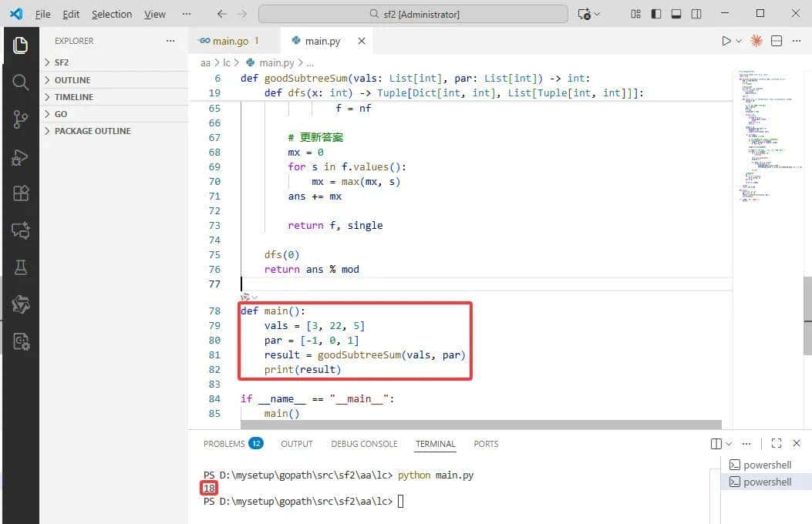Click the sf2 command center search box
812x524 pixels.
click(413, 14)
